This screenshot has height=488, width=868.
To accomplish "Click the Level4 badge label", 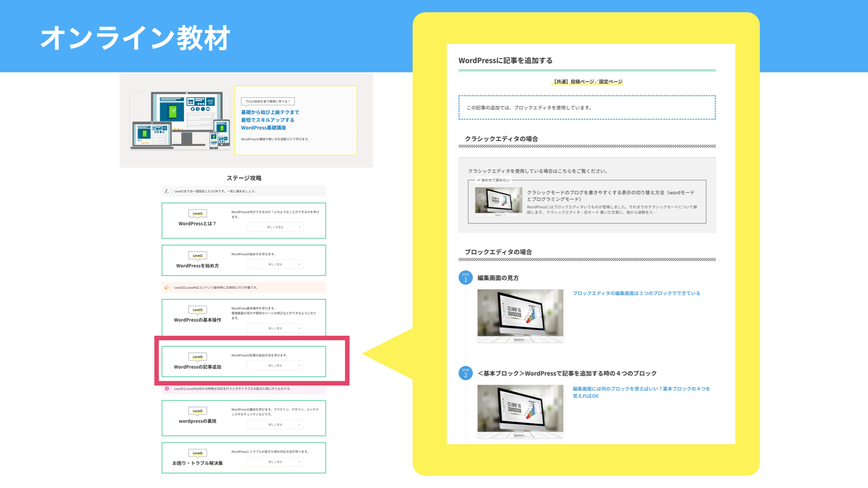I will click(198, 357).
